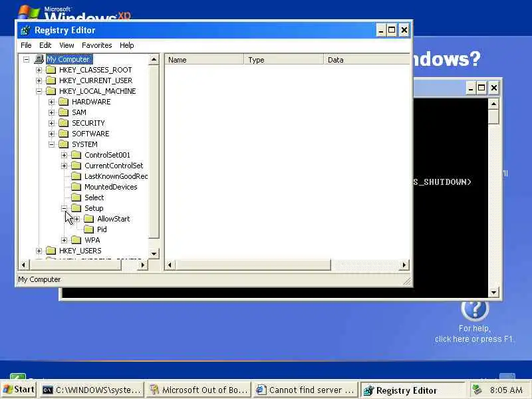Image resolution: width=532 pixels, height=399 pixels.
Task: Click the tree pane vertical scrollbar up arrow
Action: point(154,59)
